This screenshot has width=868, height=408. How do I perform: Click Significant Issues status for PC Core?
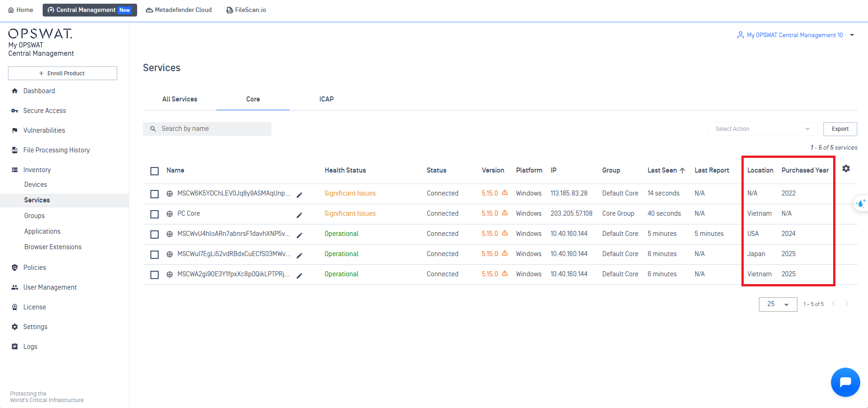pos(350,213)
